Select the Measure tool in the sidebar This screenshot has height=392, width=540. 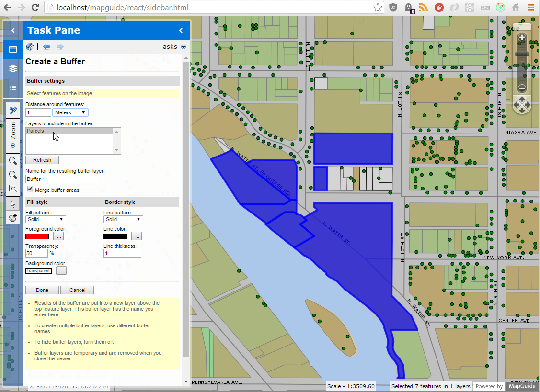[x=13, y=110]
